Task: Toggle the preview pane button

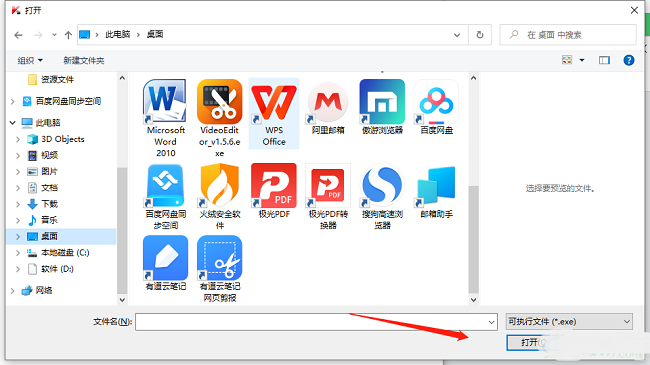Action: [x=604, y=61]
